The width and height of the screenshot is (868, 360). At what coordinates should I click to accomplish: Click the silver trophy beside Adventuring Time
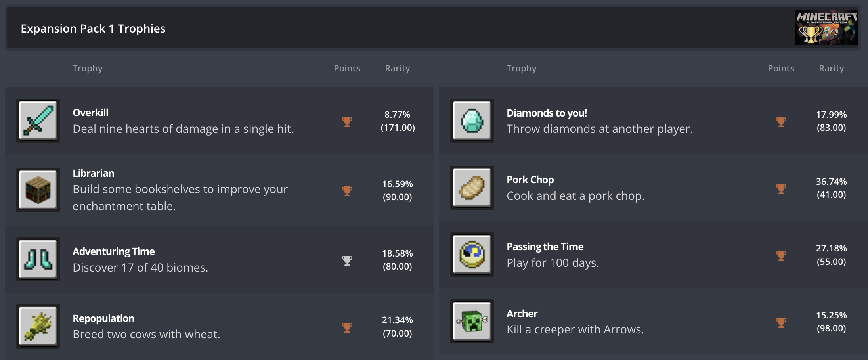pos(347,260)
